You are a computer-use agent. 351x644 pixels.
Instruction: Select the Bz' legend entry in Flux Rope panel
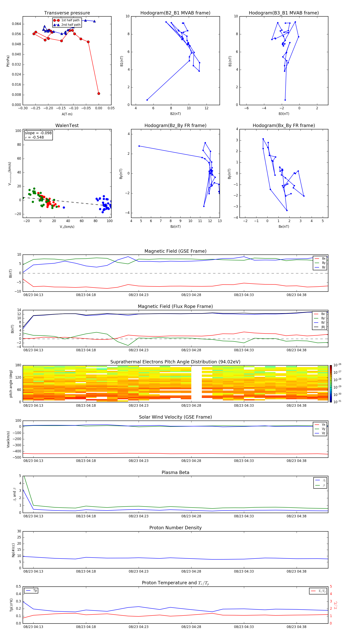coord(320,323)
